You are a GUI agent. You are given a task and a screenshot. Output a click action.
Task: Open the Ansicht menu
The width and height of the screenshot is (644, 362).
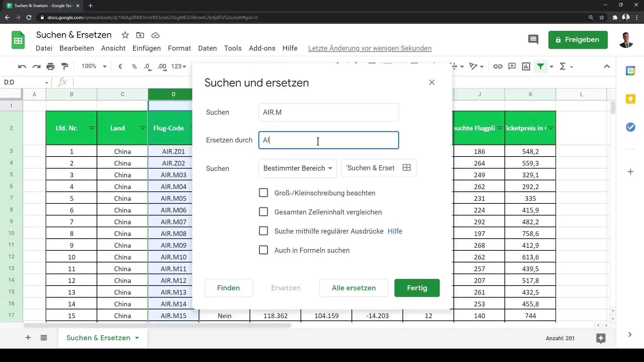click(x=113, y=48)
